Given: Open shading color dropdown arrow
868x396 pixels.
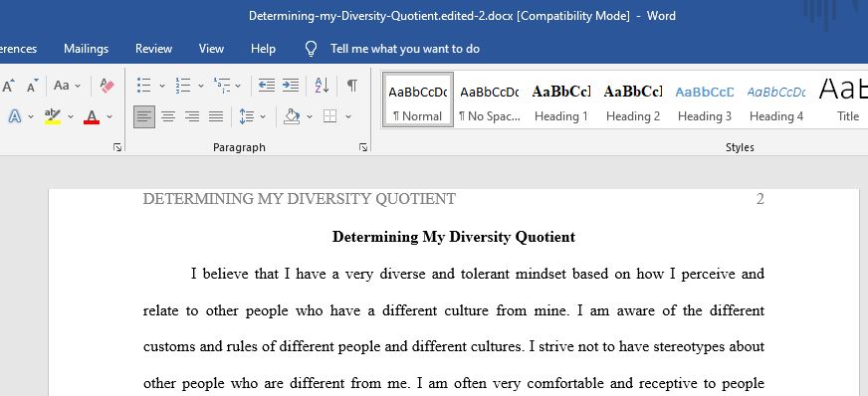Looking at the screenshot, I should click(310, 116).
